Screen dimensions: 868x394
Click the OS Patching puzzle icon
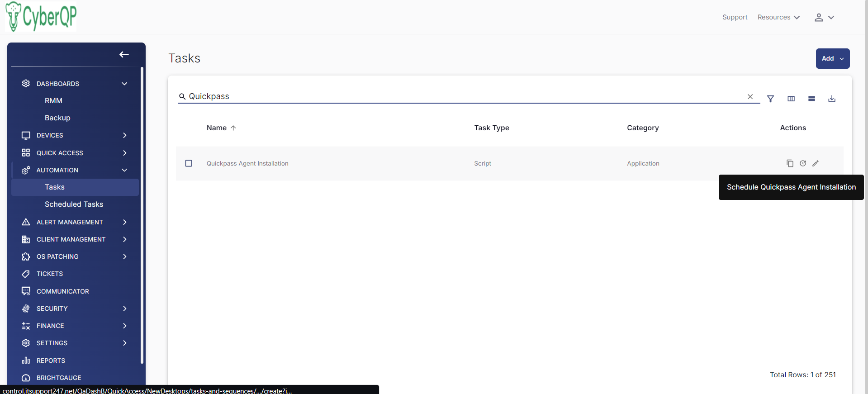[26, 256]
